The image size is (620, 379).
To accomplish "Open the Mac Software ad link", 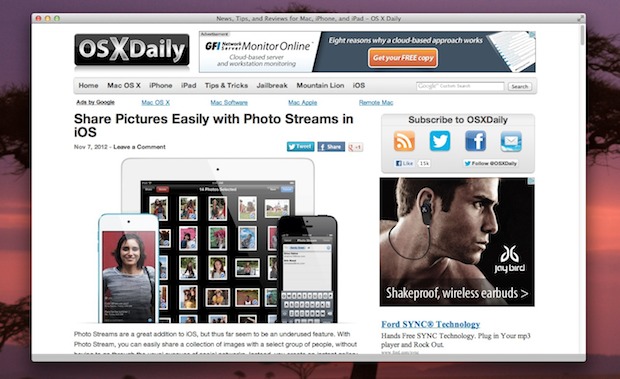I will click(229, 102).
